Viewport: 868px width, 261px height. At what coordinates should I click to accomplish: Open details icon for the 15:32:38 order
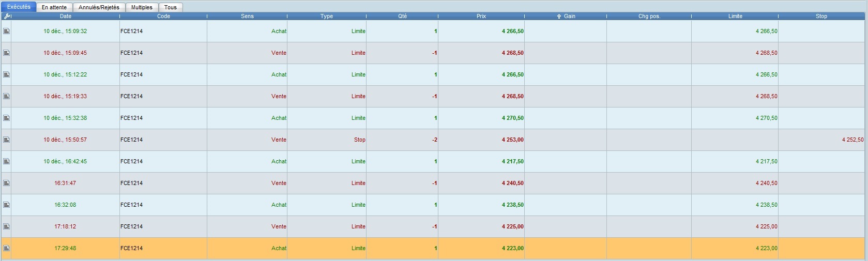tap(6, 118)
